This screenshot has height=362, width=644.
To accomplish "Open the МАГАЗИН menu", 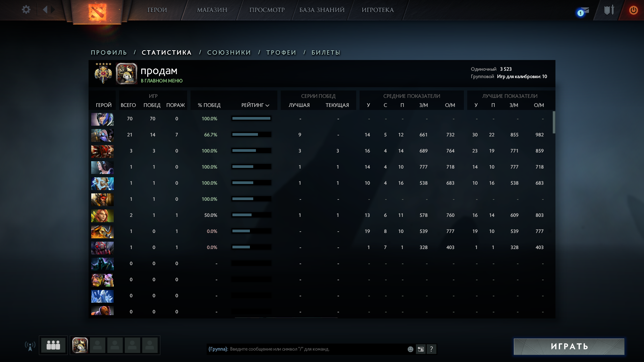I will coord(212,10).
